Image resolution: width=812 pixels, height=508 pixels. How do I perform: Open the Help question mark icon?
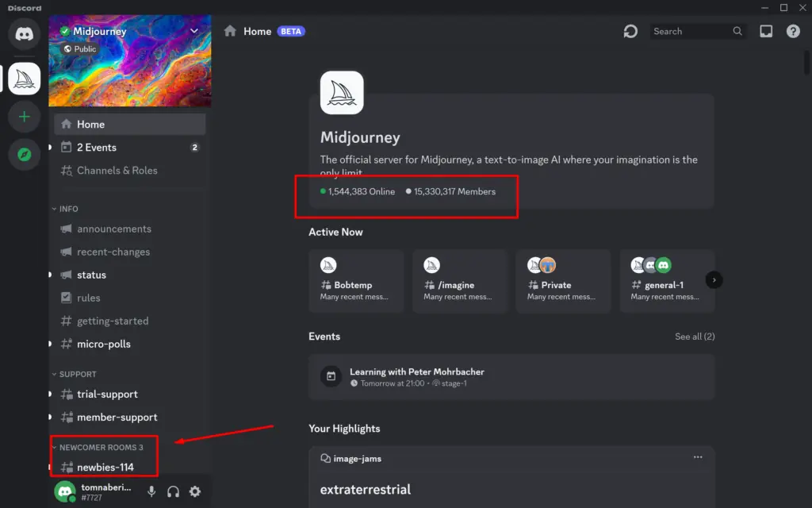(793, 32)
